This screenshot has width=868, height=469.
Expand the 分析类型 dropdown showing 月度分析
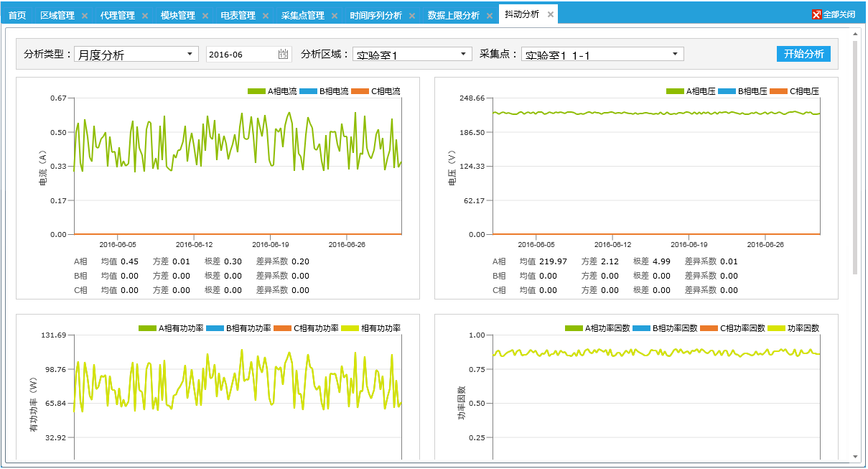[x=190, y=54]
